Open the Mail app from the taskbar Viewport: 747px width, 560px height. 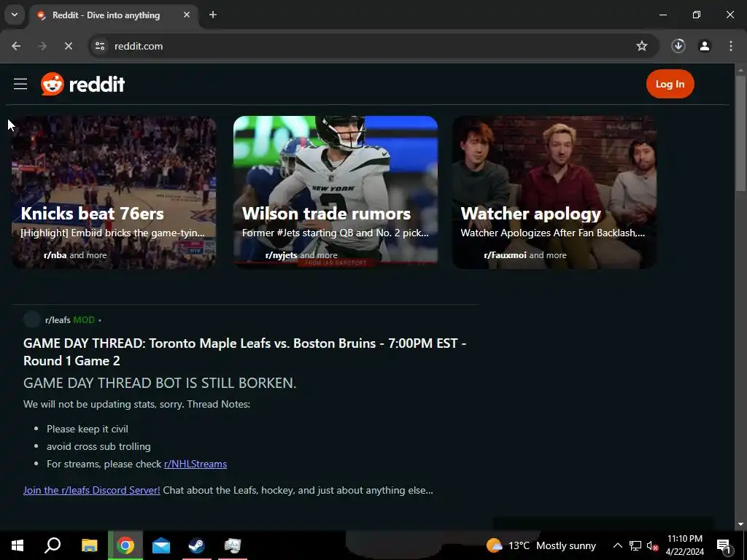(161, 545)
